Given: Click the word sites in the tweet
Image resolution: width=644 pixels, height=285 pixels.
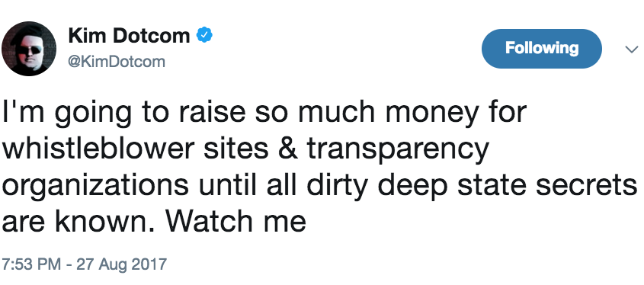Looking at the screenshot, I should (x=237, y=149).
